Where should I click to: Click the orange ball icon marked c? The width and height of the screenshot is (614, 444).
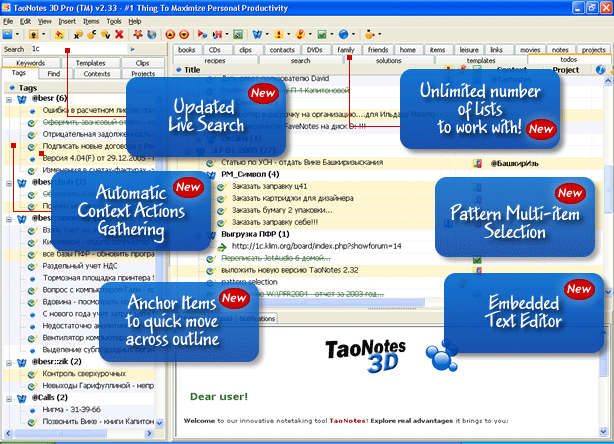pyautogui.click(x=92, y=34)
